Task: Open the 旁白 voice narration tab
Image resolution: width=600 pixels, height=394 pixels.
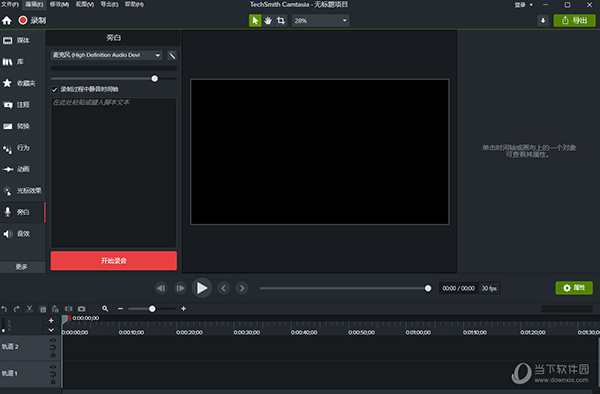Action: tap(22, 212)
